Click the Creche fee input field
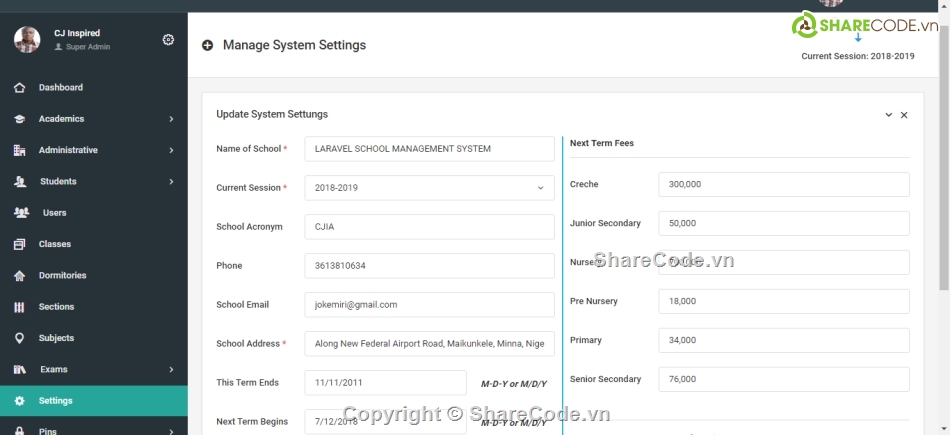Image resolution: width=950 pixels, height=435 pixels. click(783, 185)
